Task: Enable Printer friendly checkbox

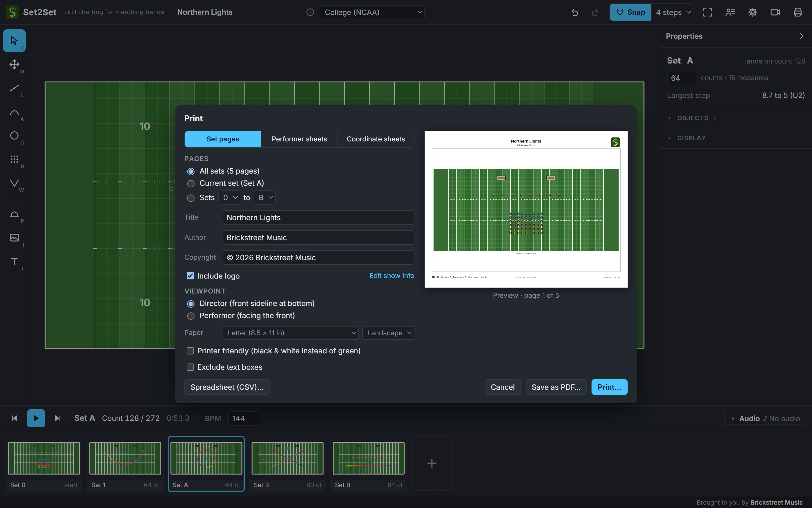Action: [x=190, y=351]
